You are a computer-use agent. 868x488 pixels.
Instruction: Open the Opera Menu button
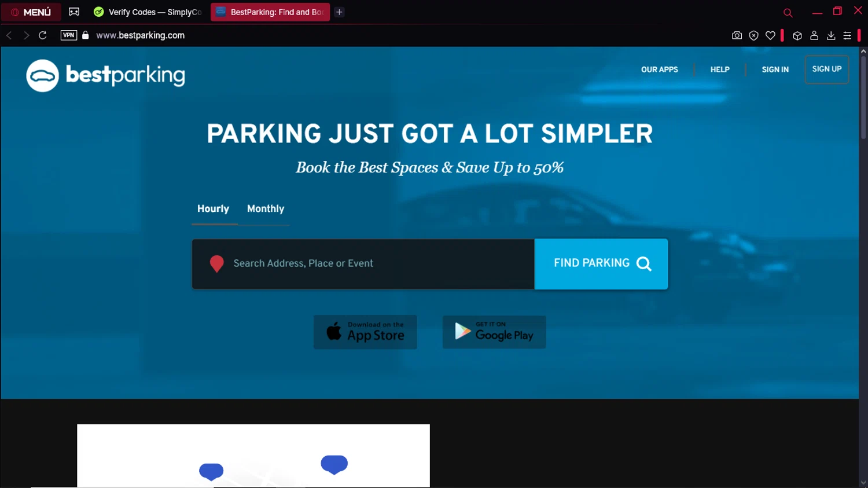31,12
